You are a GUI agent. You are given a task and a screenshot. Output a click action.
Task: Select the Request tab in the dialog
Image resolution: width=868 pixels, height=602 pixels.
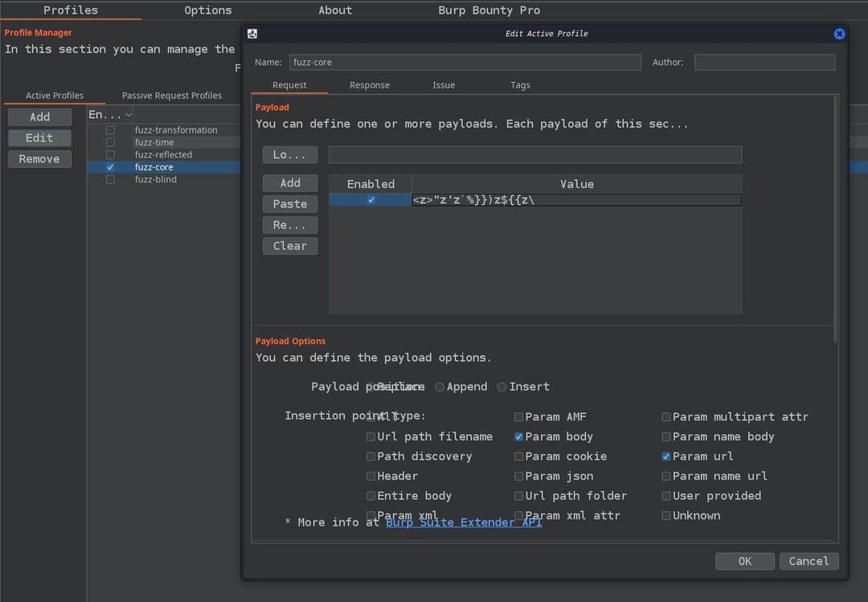pos(289,84)
